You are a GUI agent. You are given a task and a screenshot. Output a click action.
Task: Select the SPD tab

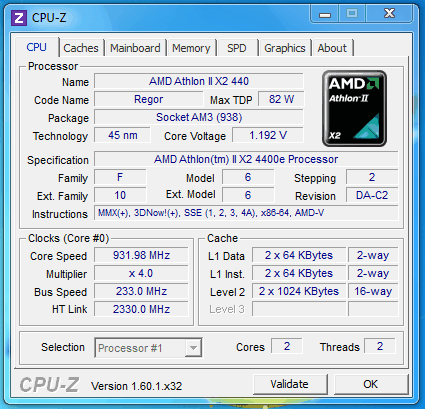[237, 48]
